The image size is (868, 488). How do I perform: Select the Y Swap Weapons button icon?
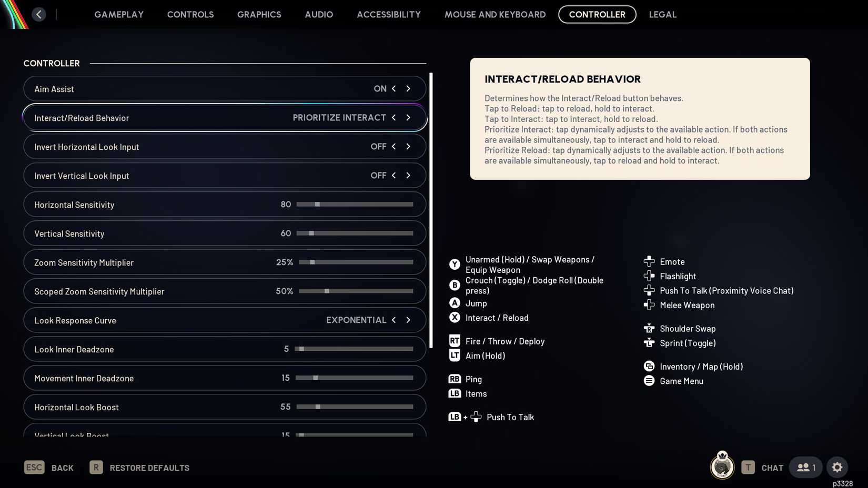pos(455,265)
